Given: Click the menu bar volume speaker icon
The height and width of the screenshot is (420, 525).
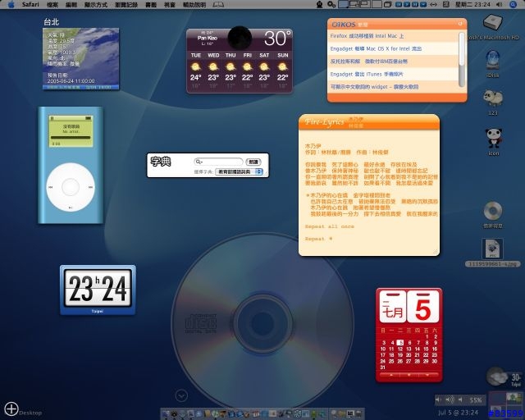Looking at the screenshot, I should coord(500,4).
